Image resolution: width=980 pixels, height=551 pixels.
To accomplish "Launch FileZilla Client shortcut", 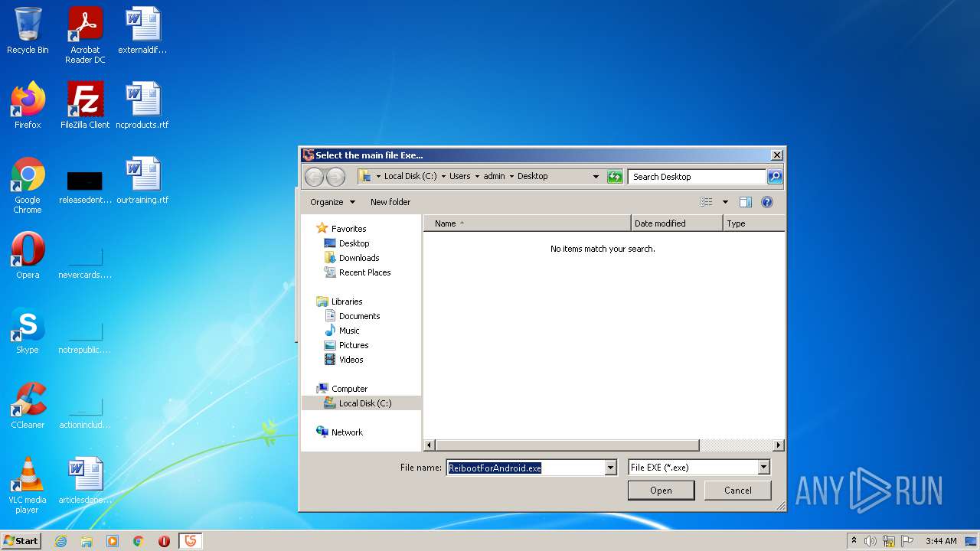I will coord(85,105).
